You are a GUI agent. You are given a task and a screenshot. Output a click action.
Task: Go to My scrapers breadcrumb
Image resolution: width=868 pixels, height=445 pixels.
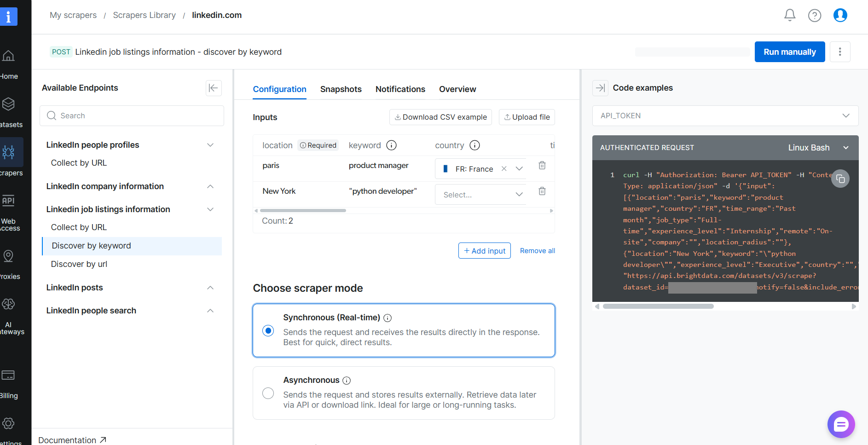click(73, 15)
